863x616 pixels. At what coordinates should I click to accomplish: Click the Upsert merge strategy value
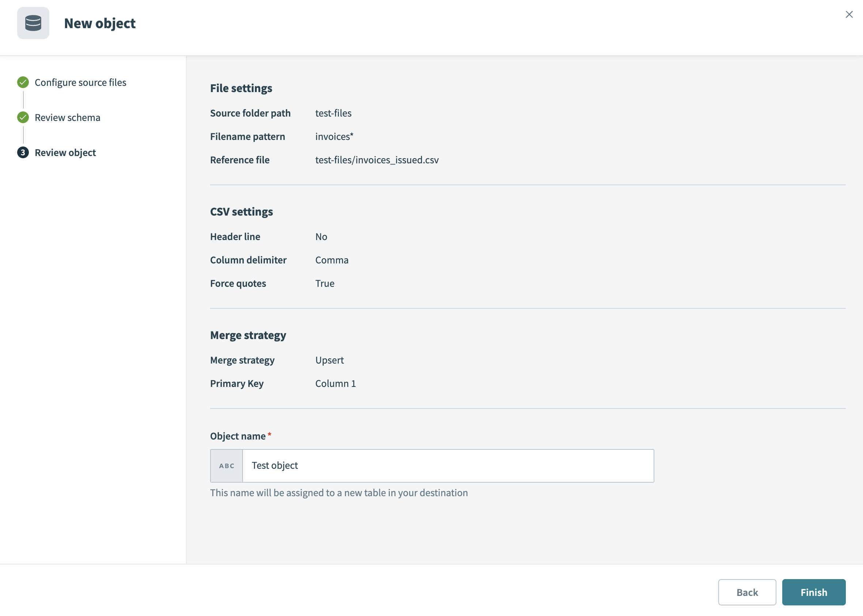(x=329, y=360)
